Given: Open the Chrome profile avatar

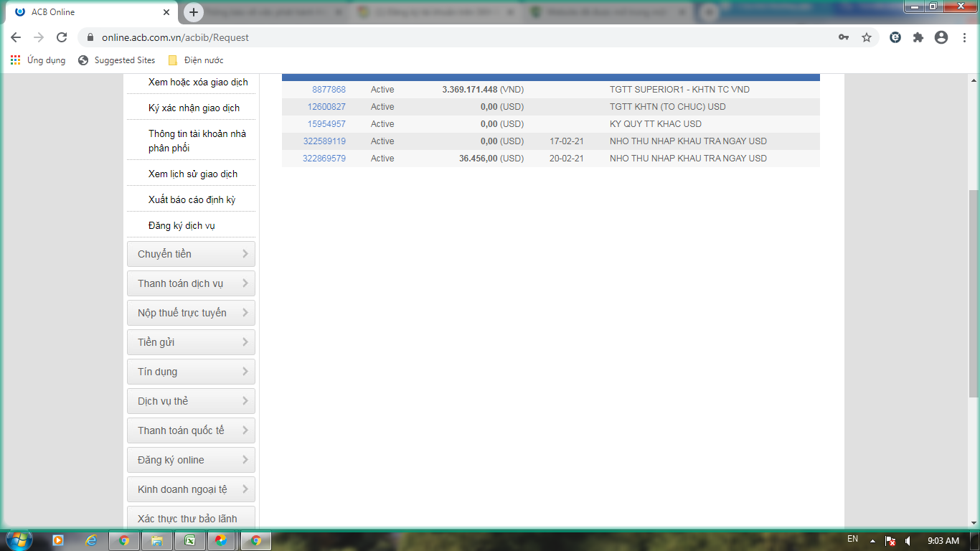Looking at the screenshot, I should coord(941,37).
